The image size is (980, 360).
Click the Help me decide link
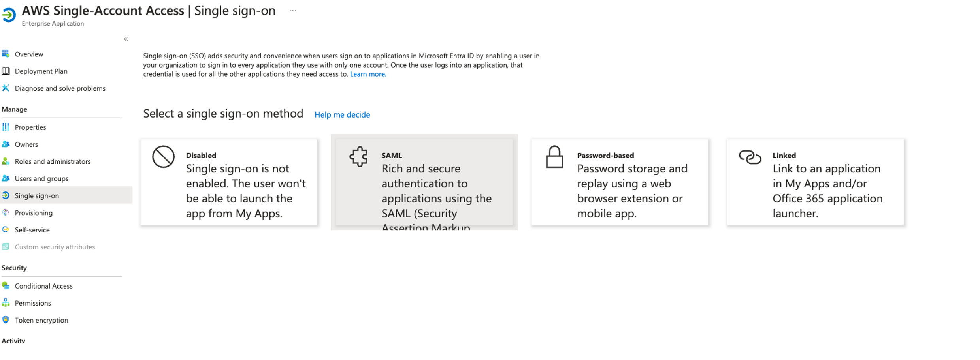342,115
